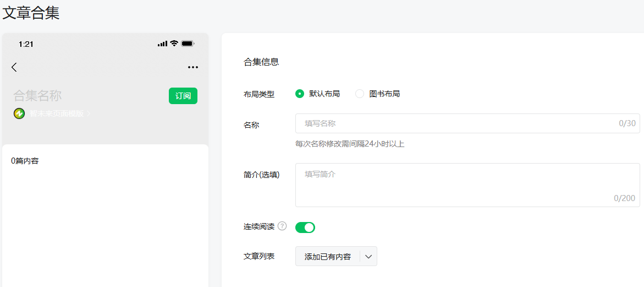Click the 智未来页面模版 account avatar icon
This screenshot has height=287, width=644.
tap(19, 113)
